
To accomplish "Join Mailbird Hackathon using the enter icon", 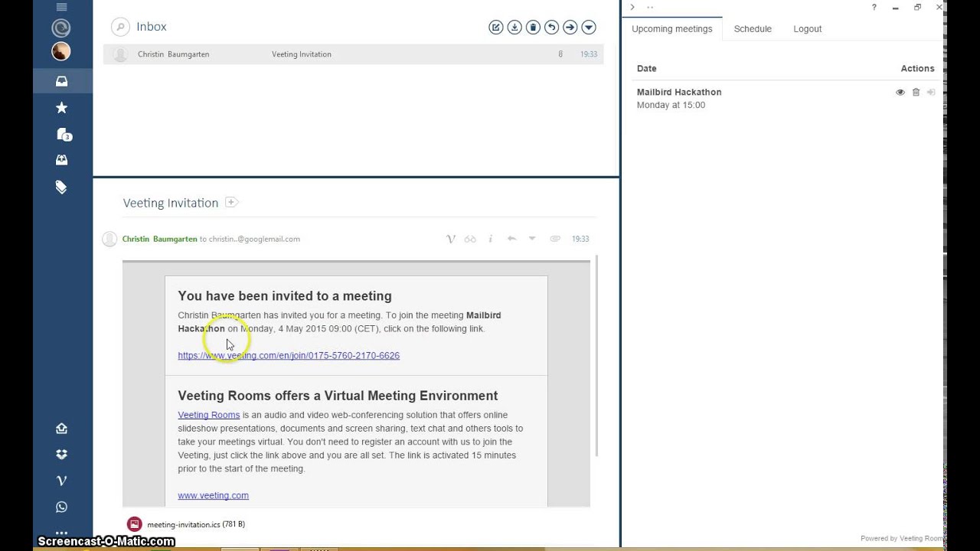I will pos(931,92).
